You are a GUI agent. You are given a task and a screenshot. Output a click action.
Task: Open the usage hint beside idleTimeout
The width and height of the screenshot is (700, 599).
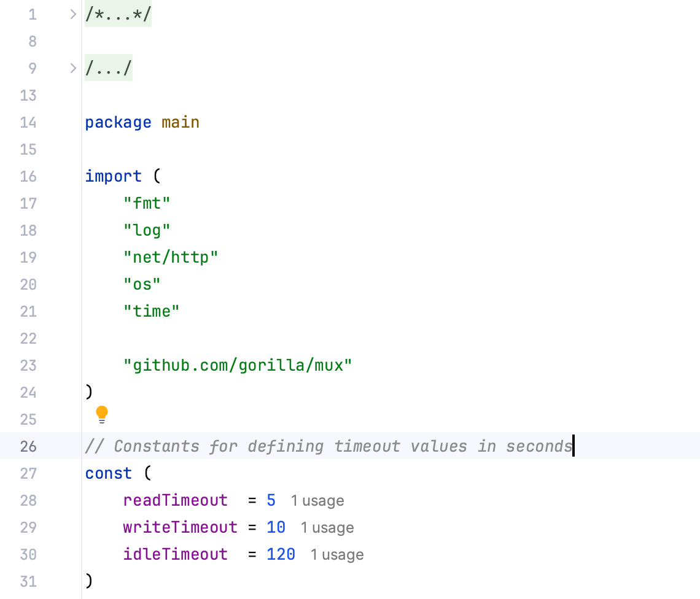coord(337,555)
